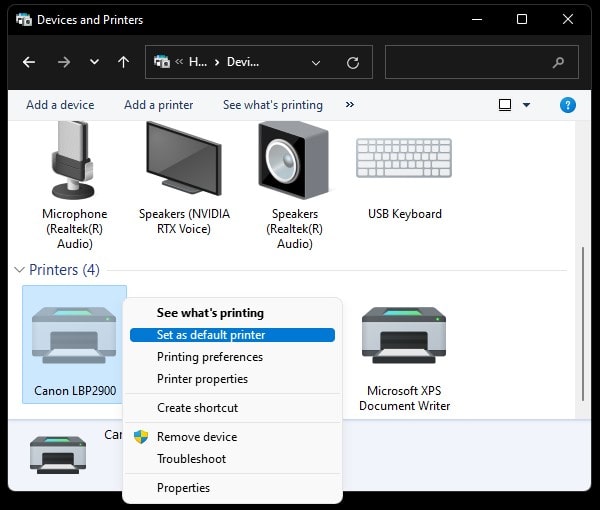Close the Devices and Printers window
Screen dimensions: 600x510
tap(568, 19)
